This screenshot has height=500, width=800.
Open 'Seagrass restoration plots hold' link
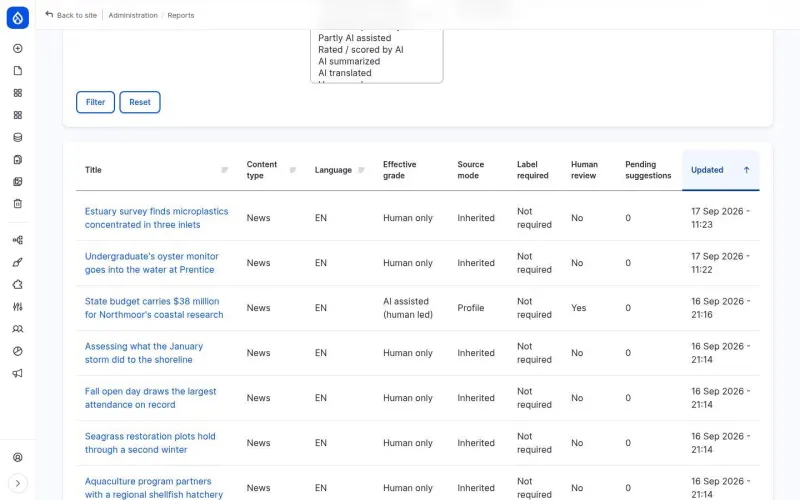click(x=150, y=443)
